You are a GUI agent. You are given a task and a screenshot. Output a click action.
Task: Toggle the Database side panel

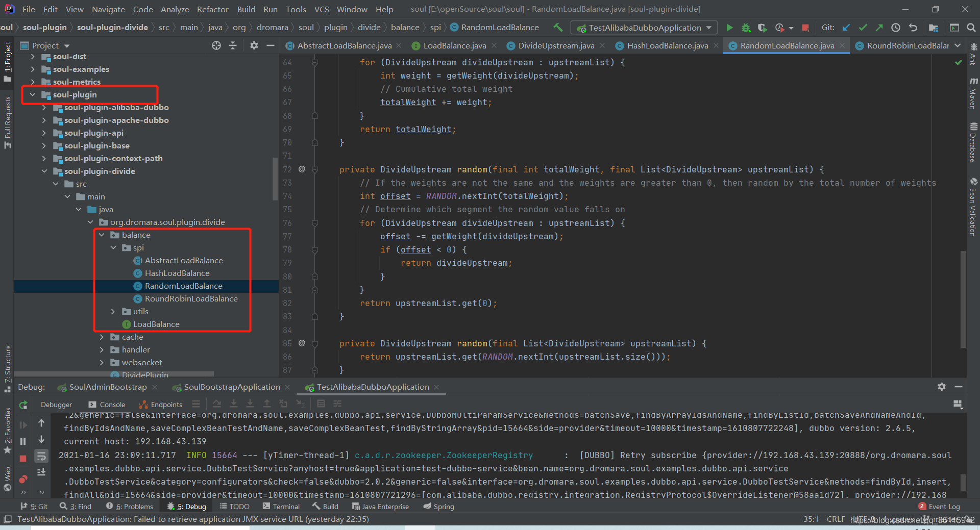coord(973,142)
